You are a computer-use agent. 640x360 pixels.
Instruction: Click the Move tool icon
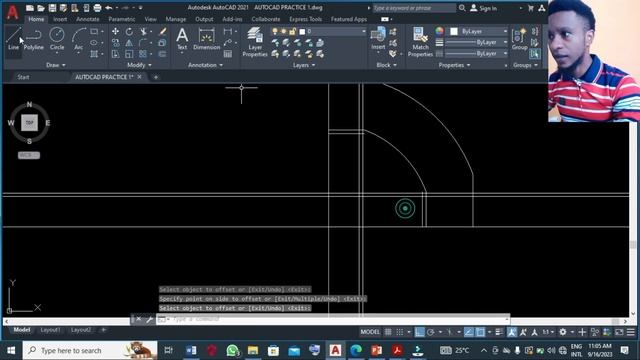pos(116,31)
